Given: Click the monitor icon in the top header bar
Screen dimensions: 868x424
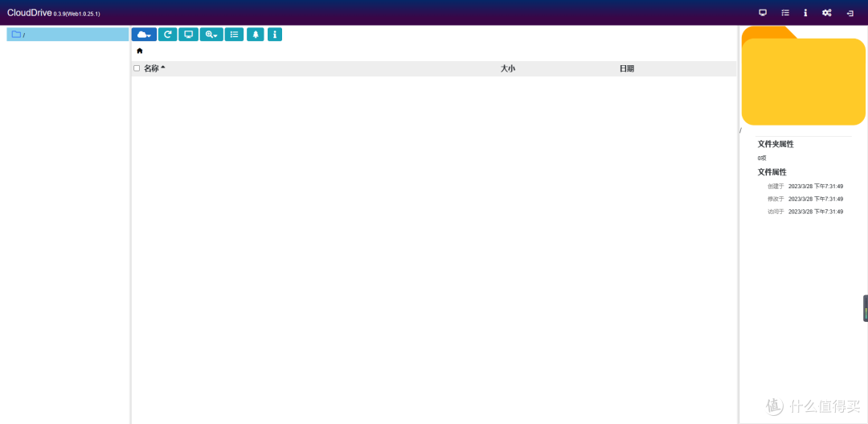Looking at the screenshot, I should (x=763, y=13).
